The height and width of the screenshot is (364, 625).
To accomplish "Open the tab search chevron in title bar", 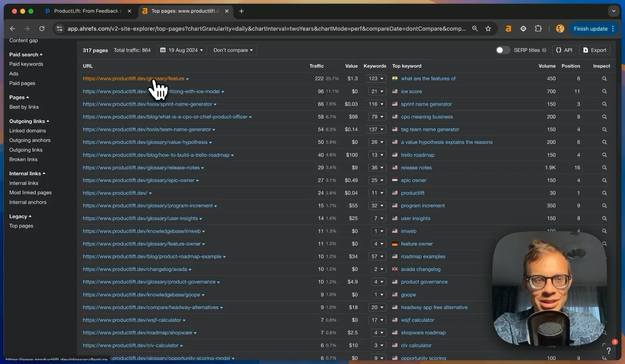I will pos(614,11).
